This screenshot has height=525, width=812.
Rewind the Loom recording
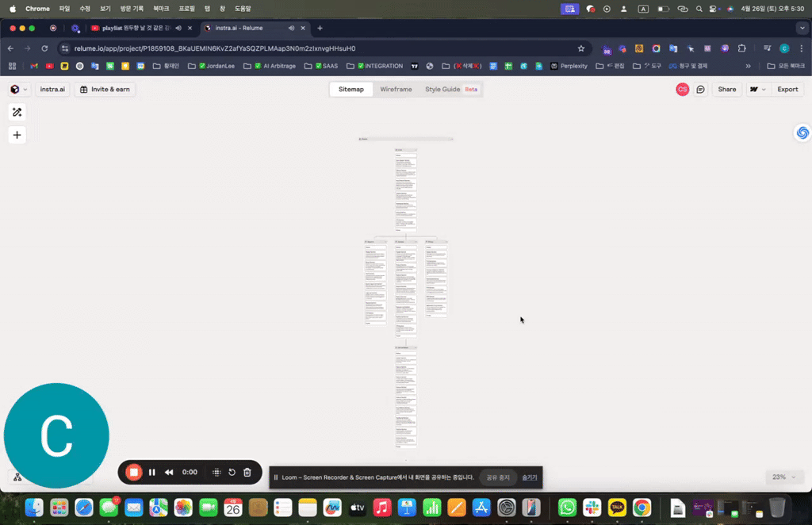coord(169,472)
